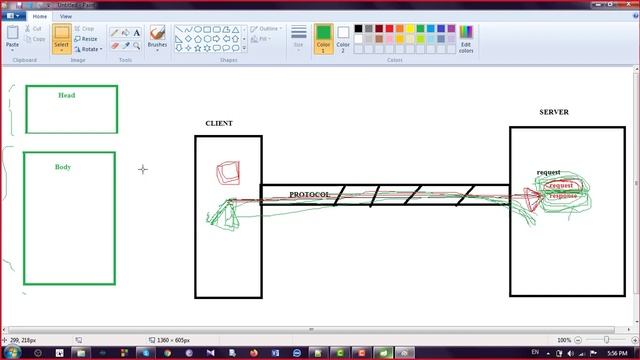Viewport: 640px width, 360px height.
Task: Open the shape Outline dropdown
Action: coord(266,29)
